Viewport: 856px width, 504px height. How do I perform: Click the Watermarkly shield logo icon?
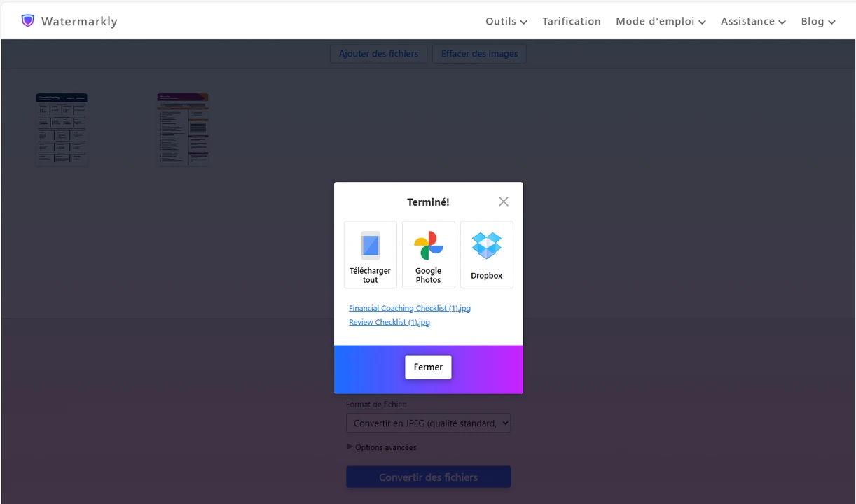pos(27,21)
